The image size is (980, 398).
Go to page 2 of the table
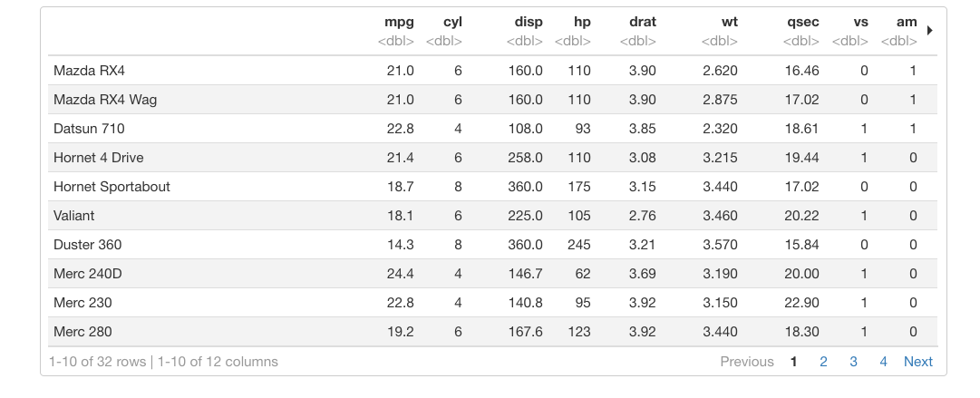click(x=823, y=362)
